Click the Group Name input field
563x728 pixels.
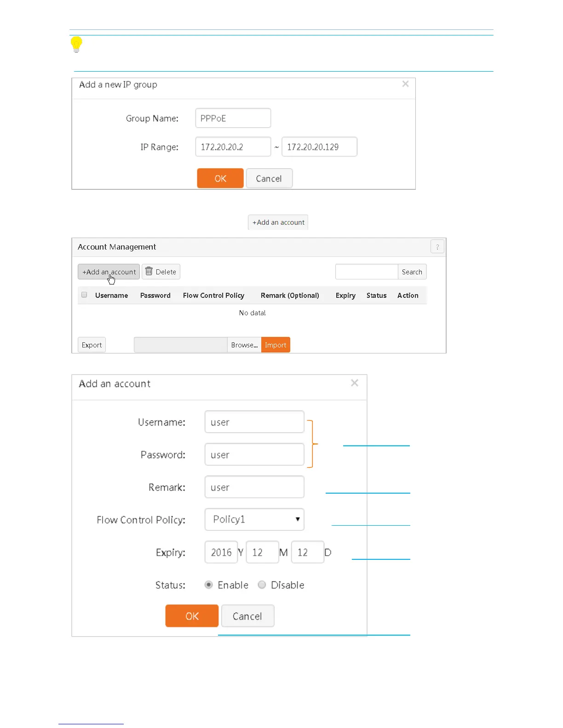233,119
